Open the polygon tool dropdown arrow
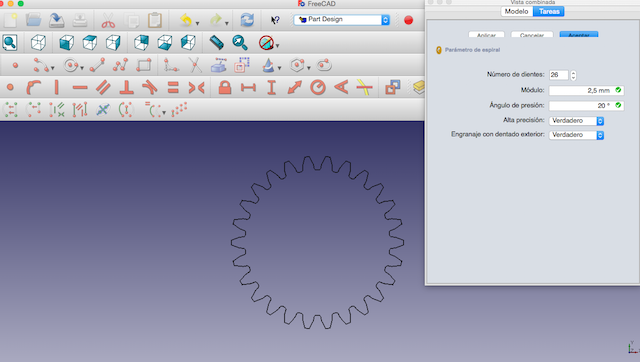This screenshot has height=362, width=640. coord(309,68)
